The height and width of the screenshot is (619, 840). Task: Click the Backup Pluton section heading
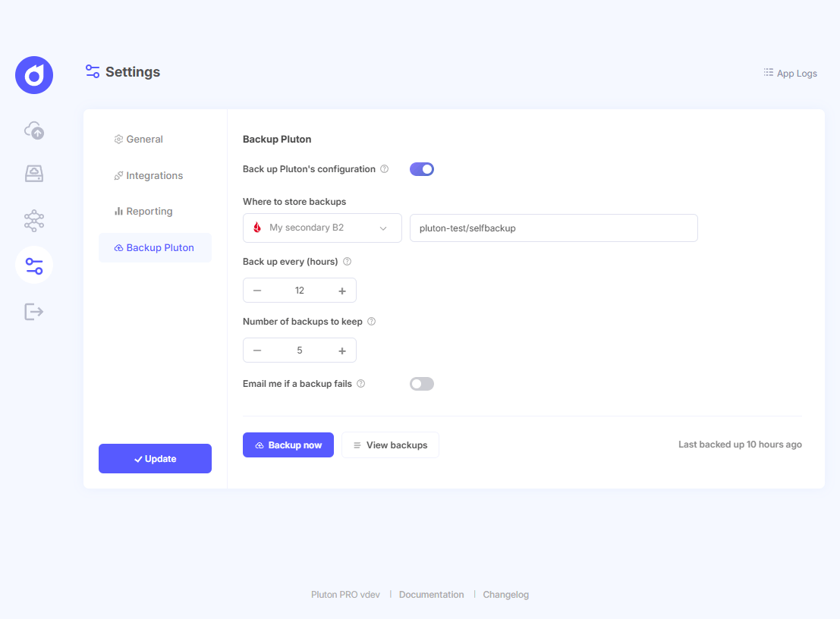[x=277, y=140]
